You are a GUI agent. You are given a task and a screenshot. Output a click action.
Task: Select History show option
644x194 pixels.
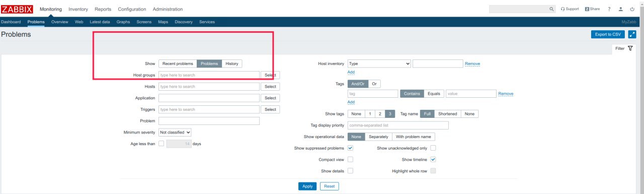coord(232,63)
